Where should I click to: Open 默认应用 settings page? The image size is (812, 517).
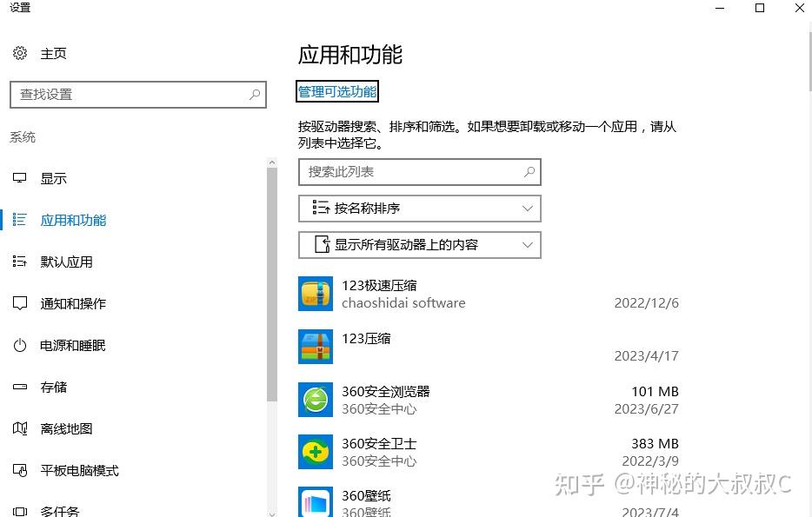[66, 262]
